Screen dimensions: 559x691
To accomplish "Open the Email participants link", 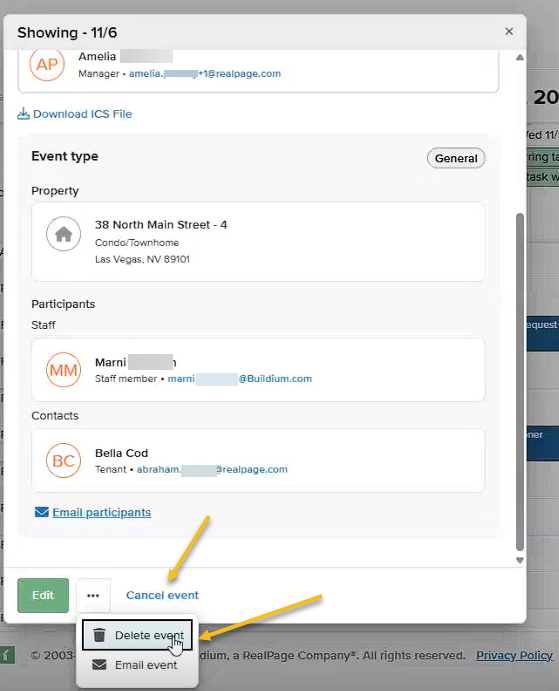I will 101,512.
